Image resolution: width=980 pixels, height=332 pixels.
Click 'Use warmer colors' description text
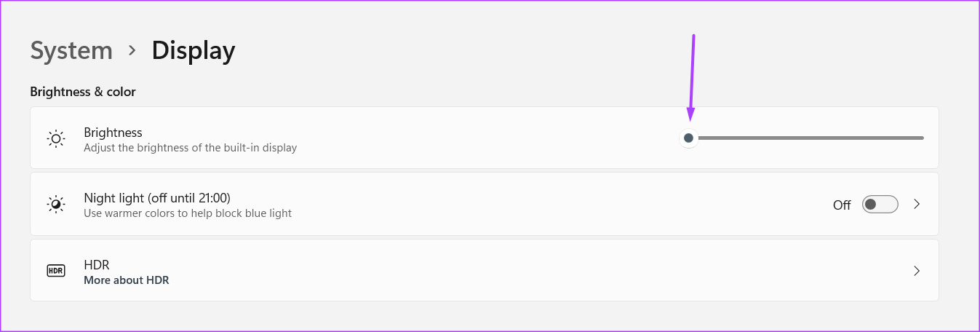(x=188, y=214)
